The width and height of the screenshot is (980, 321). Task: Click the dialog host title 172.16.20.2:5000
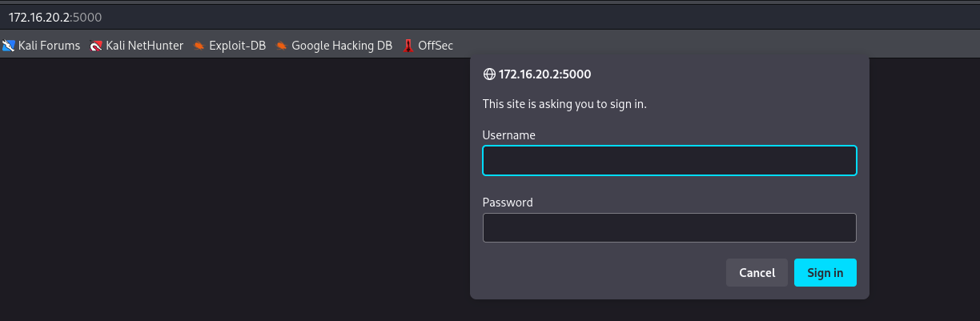tap(544, 74)
